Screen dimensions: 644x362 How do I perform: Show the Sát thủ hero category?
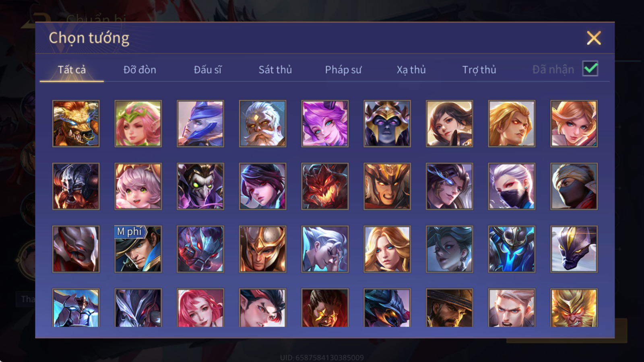click(275, 70)
